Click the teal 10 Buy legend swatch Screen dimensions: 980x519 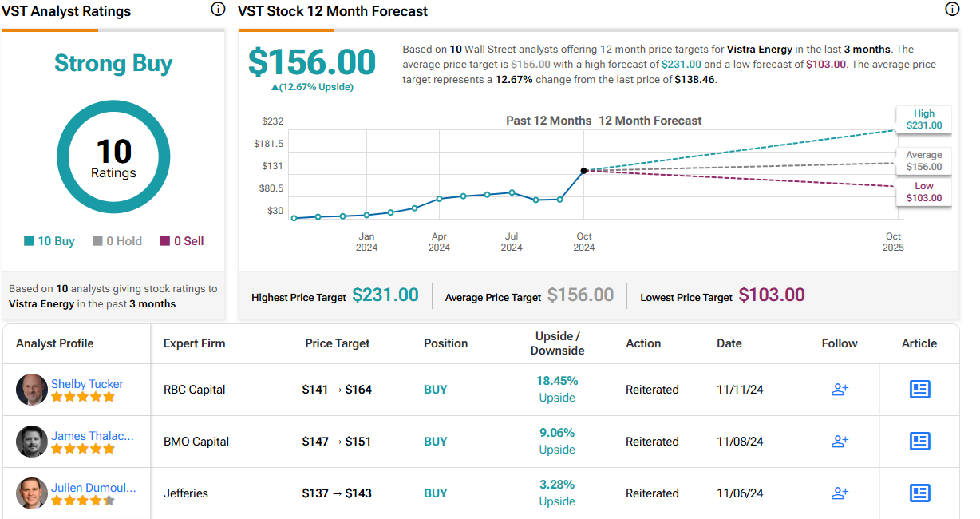[x=30, y=241]
